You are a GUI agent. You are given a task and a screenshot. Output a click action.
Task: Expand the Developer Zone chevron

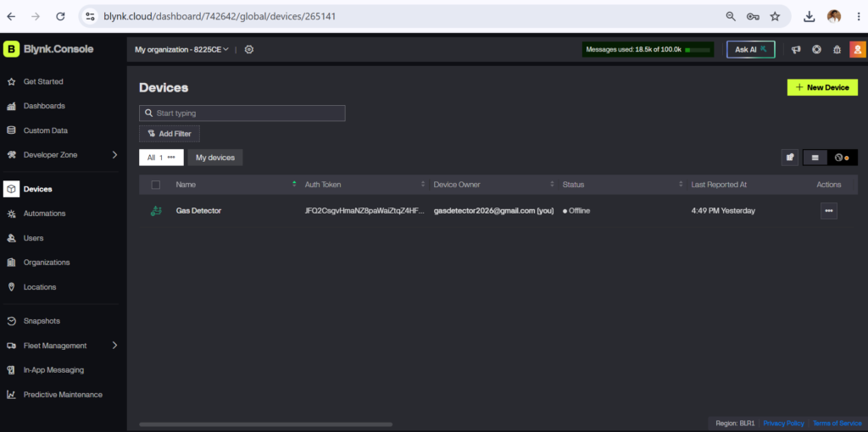click(114, 155)
